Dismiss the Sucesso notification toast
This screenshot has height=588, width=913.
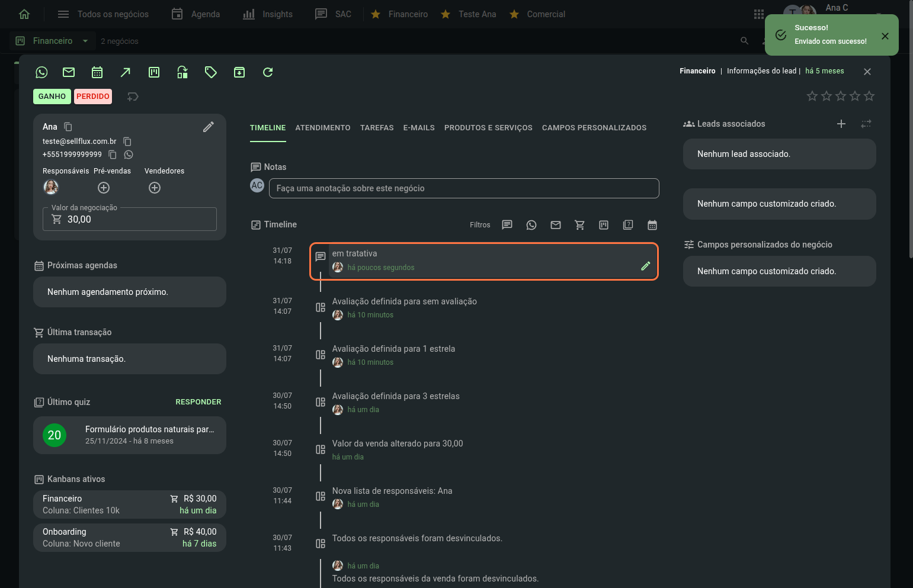[x=885, y=36]
